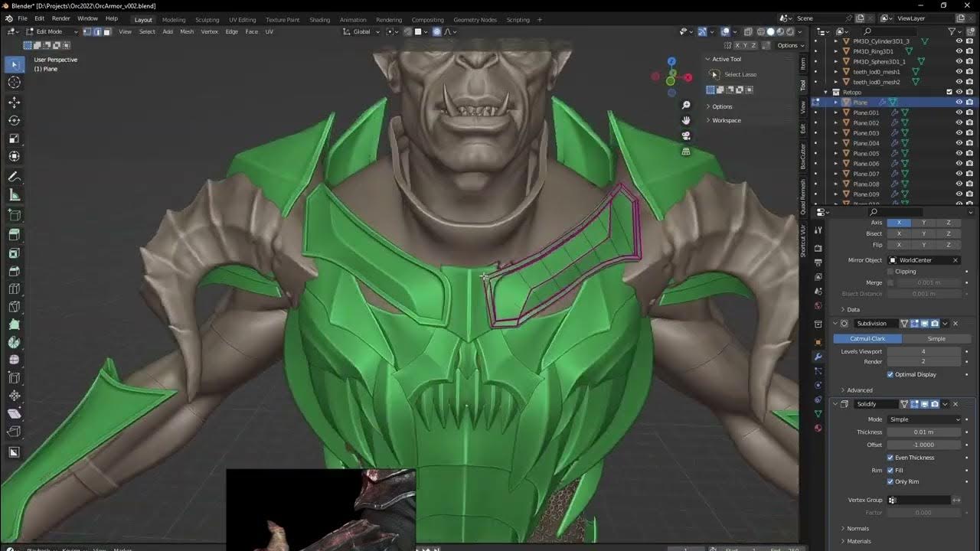This screenshot has height=551, width=980.
Task: Select the Scale tool
Action: (14, 139)
